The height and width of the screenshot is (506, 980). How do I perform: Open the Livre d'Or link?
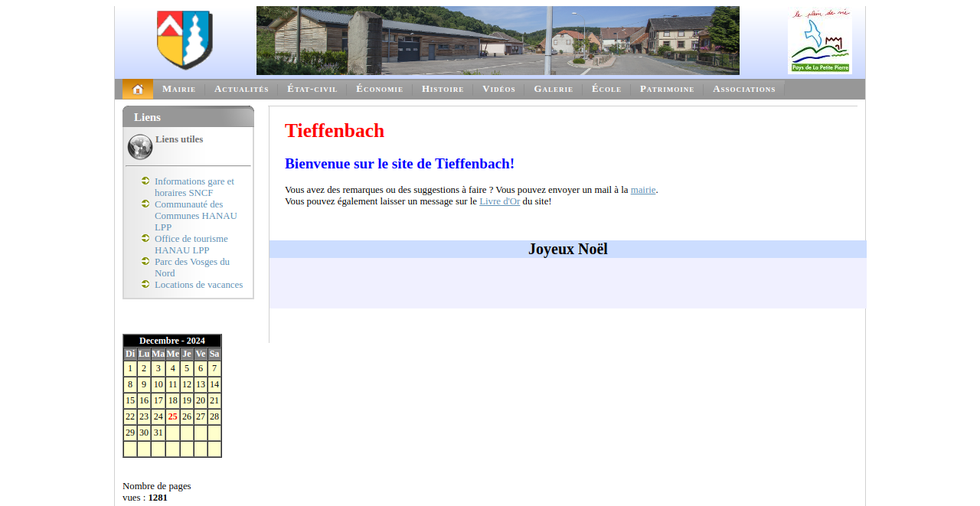pos(499,201)
